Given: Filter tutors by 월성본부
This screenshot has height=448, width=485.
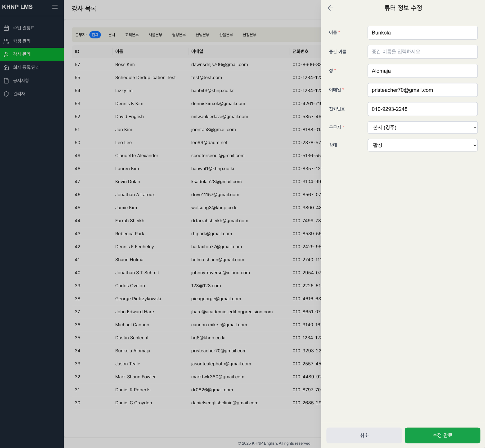Looking at the screenshot, I should pyautogui.click(x=179, y=35).
